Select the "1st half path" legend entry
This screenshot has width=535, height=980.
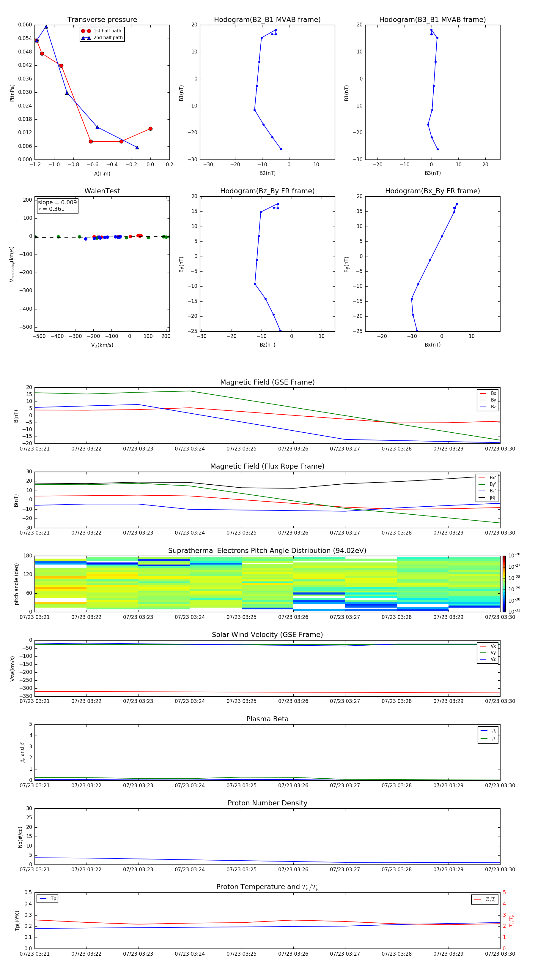(x=102, y=31)
